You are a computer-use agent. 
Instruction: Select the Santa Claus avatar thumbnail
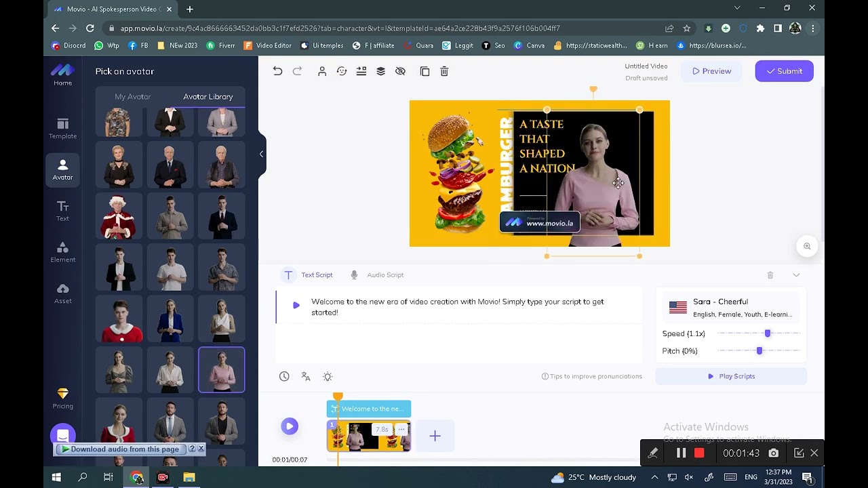pyautogui.click(x=119, y=217)
